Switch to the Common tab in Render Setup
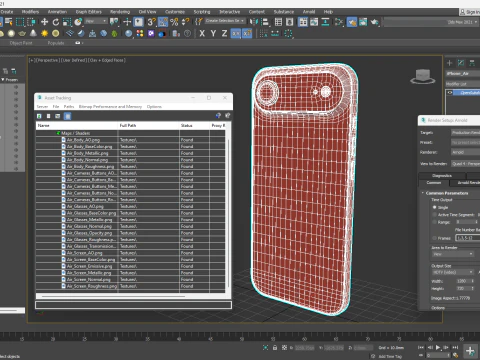Screen dimensions: 480x360 tap(434, 183)
